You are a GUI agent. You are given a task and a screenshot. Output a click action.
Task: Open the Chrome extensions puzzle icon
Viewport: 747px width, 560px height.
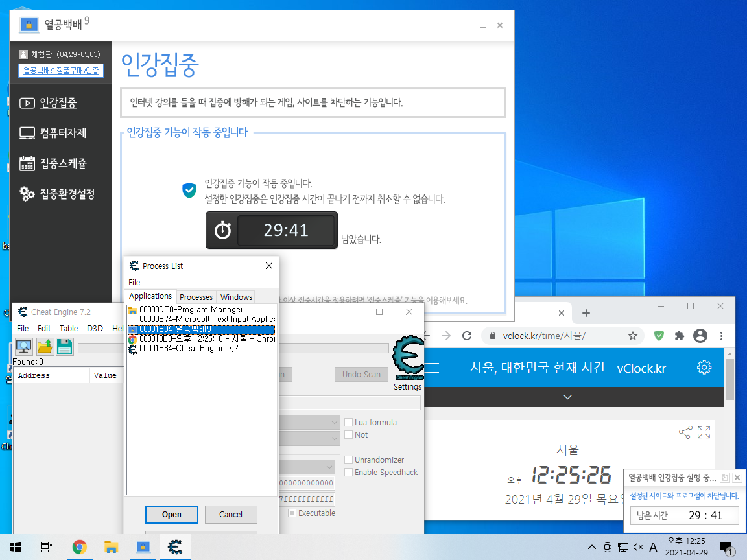pyautogui.click(x=680, y=336)
